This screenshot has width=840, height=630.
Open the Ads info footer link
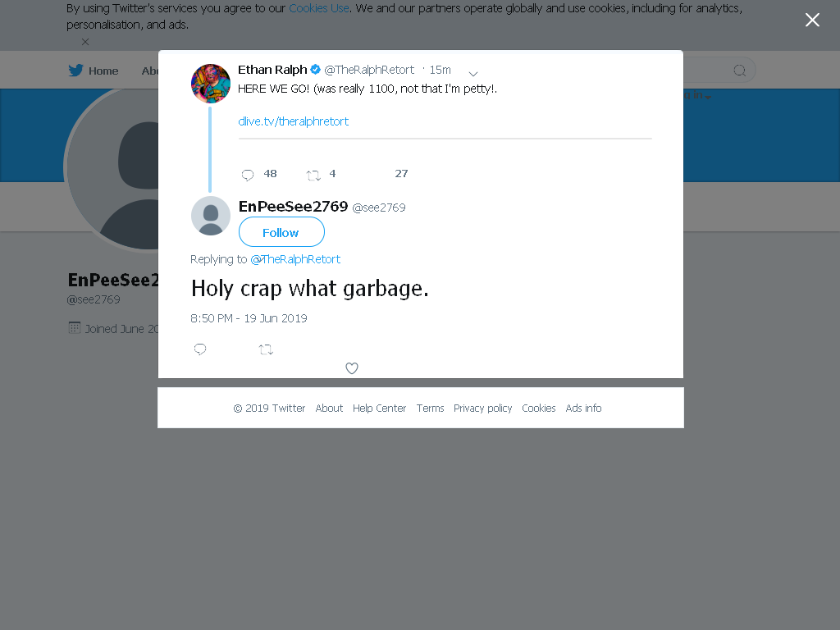(583, 409)
